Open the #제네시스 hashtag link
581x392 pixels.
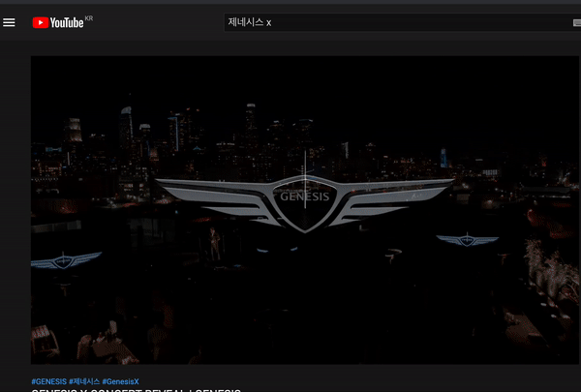[x=84, y=381]
